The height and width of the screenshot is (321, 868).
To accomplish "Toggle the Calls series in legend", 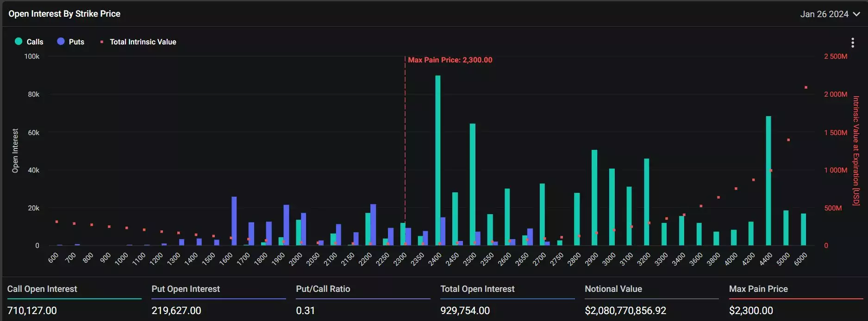I will [29, 42].
